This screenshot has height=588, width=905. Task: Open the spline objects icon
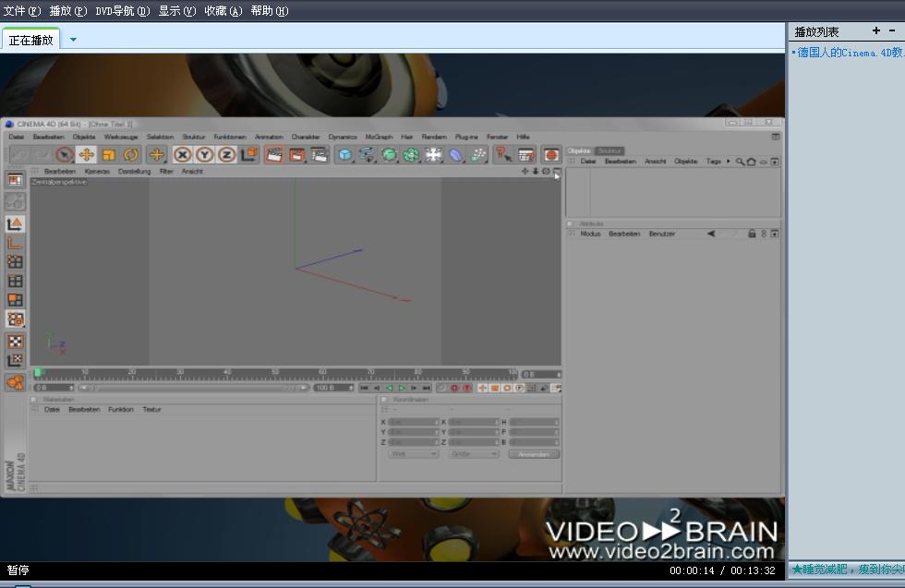tap(367, 154)
